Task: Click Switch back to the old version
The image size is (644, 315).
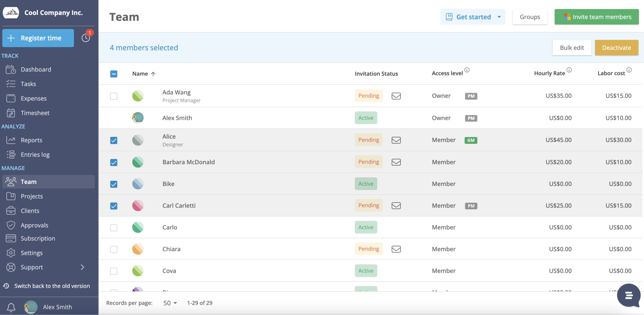Action: pyautogui.click(x=52, y=286)
